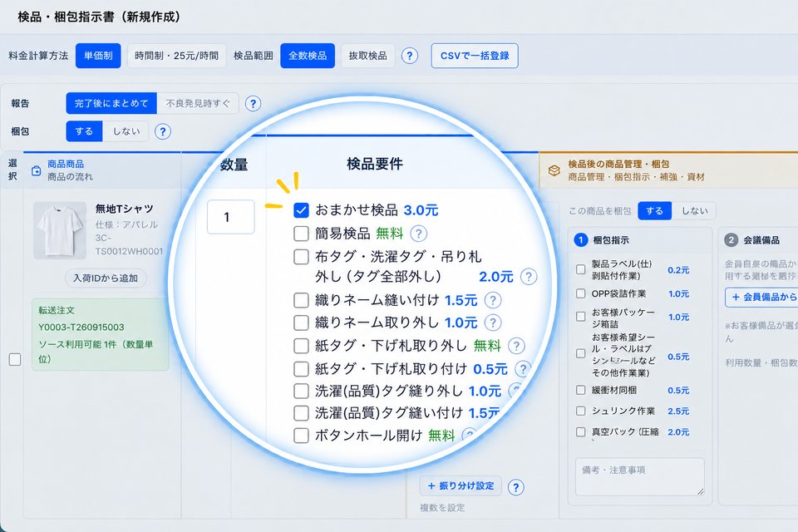The width and height of the screenshot is (798, 532).
Task: Click the quantity input field showing 1
Action: (x=230, y=217)
